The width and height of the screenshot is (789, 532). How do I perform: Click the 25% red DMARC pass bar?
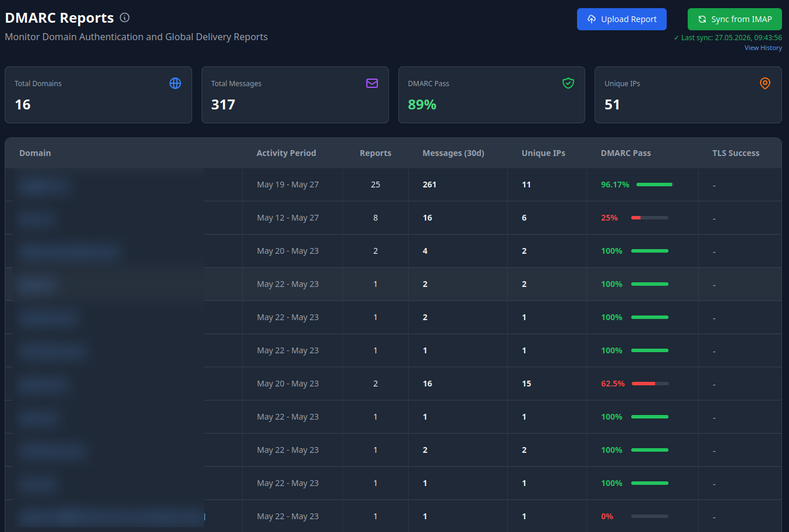click(650, 218)
